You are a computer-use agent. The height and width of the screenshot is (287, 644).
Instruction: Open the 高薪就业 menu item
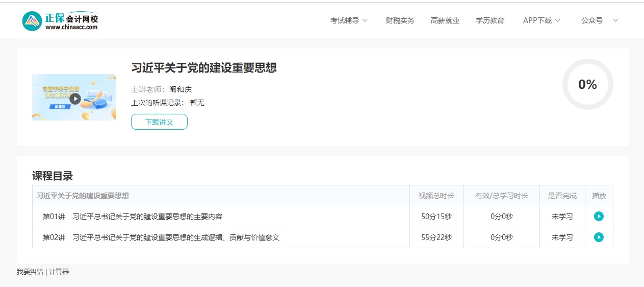pos(445,20)
